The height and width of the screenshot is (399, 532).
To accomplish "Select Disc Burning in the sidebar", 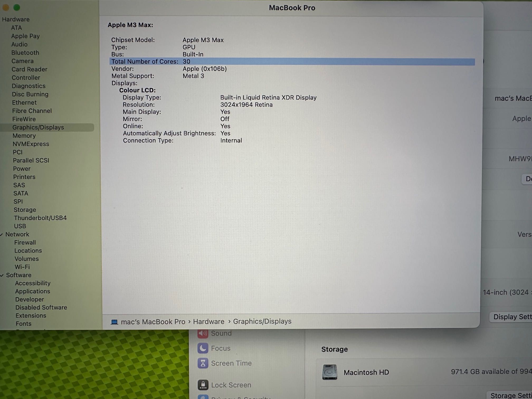I will (30, 94).
